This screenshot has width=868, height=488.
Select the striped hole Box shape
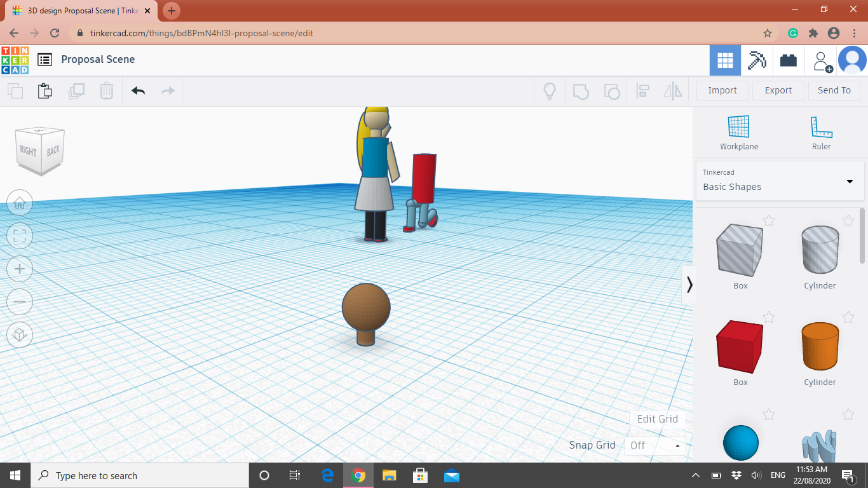740,250
